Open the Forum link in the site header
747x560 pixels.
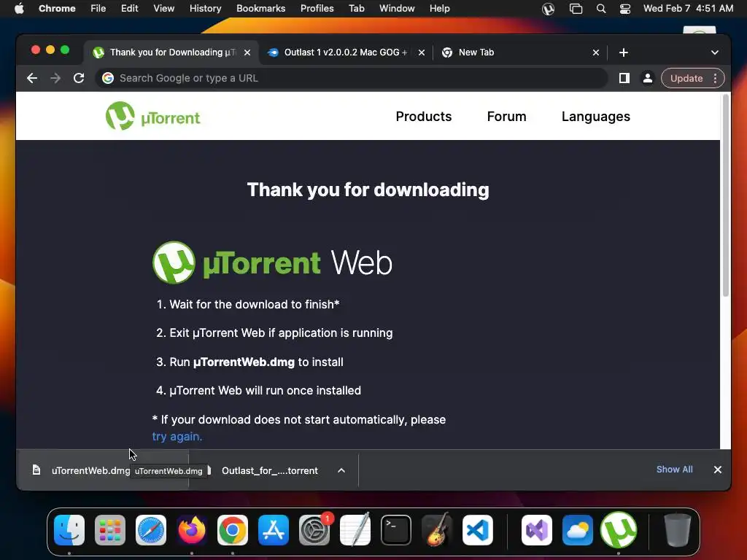click(506, 117)
